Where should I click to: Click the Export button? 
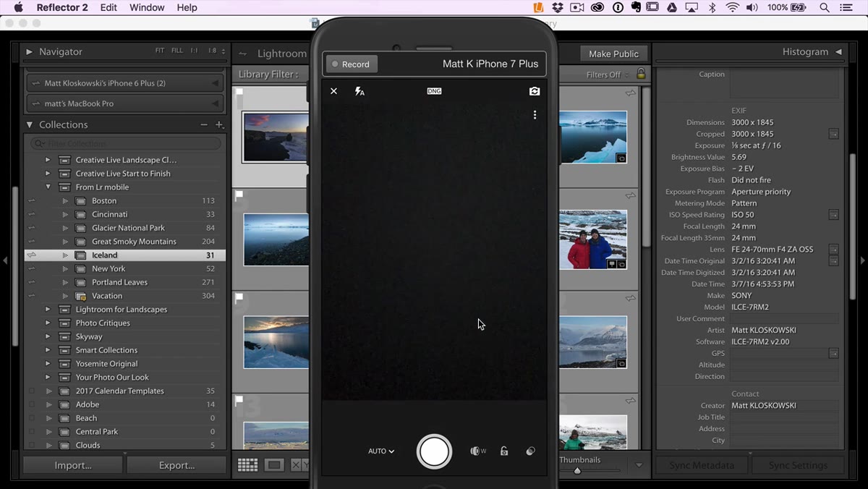pyautogui.click(x=176, y=465)
